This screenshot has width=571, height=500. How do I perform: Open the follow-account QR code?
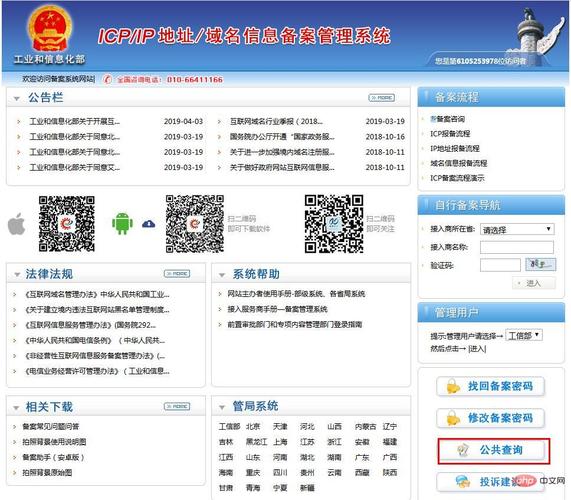(x=334, y=224)
